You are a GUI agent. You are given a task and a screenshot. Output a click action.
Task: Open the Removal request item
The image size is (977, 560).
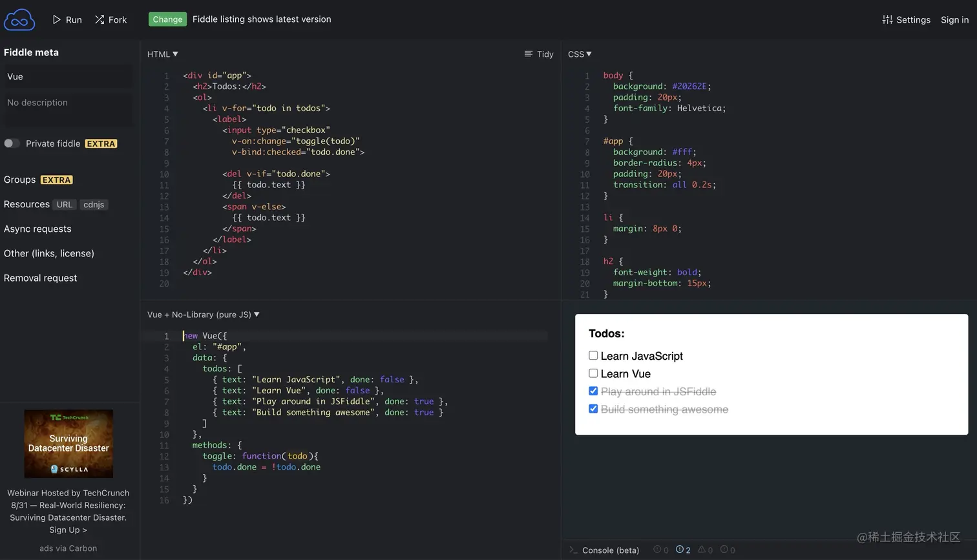point(40,278)
